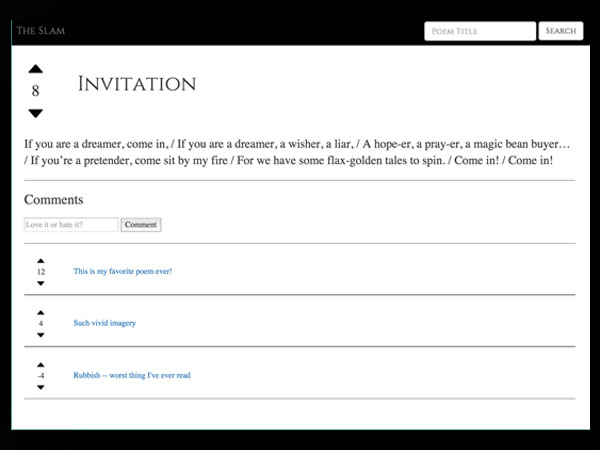The width and height of the screenshot is (600, 450).
Task: Click the Search button
Action: (x=560, y=31)
